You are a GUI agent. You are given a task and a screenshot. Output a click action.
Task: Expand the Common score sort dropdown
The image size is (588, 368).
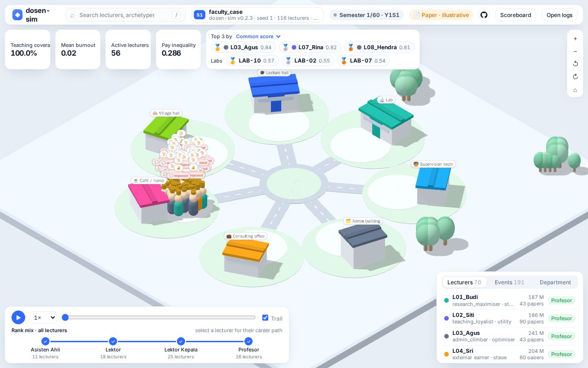click(x=259, y=36)
